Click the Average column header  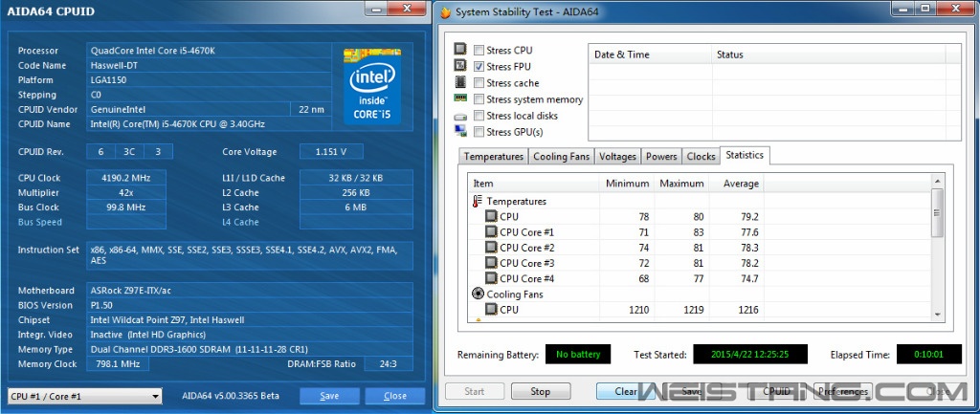737,184
